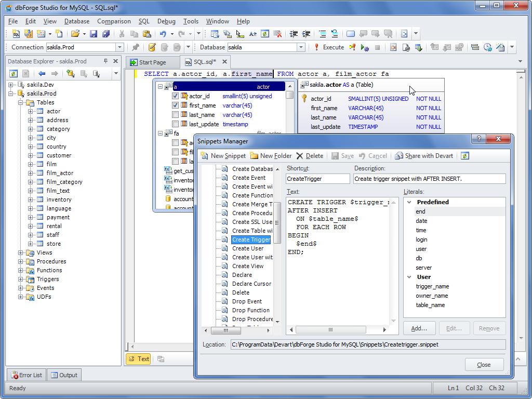
Task: Refresh the Database Explorer tree
Action: (x=14, y=74)
